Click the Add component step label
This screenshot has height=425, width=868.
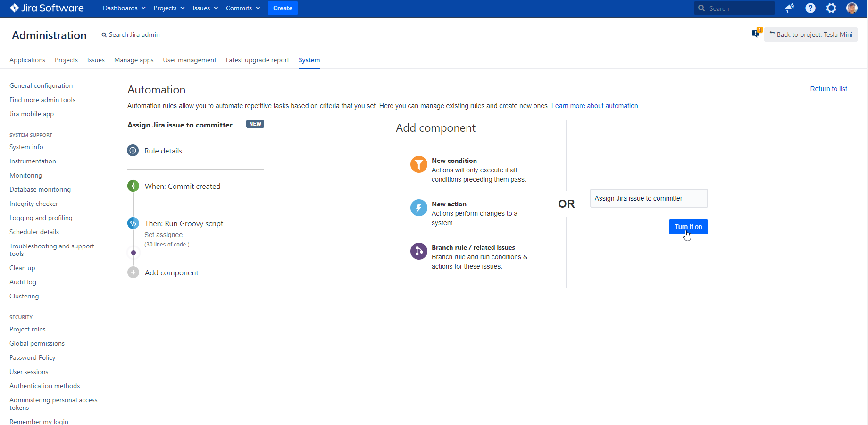171,272
